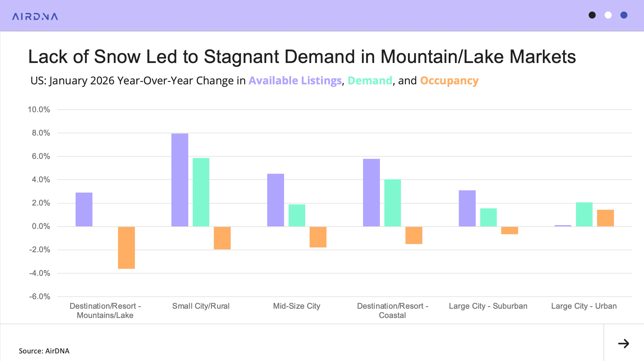Select Large City Urban green demand bar

coord(584,215)
